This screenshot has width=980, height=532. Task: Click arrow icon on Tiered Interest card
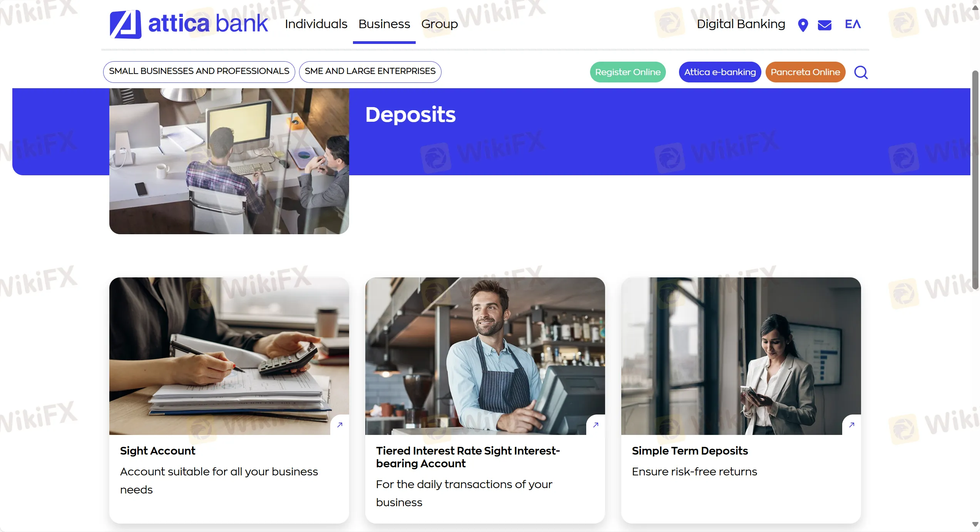(x=596, y=425)
